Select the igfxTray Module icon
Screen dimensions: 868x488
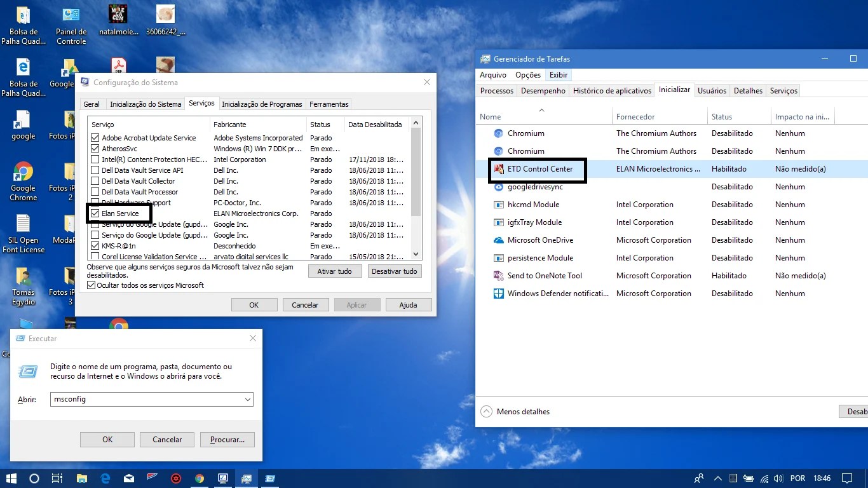pos(499,222)
